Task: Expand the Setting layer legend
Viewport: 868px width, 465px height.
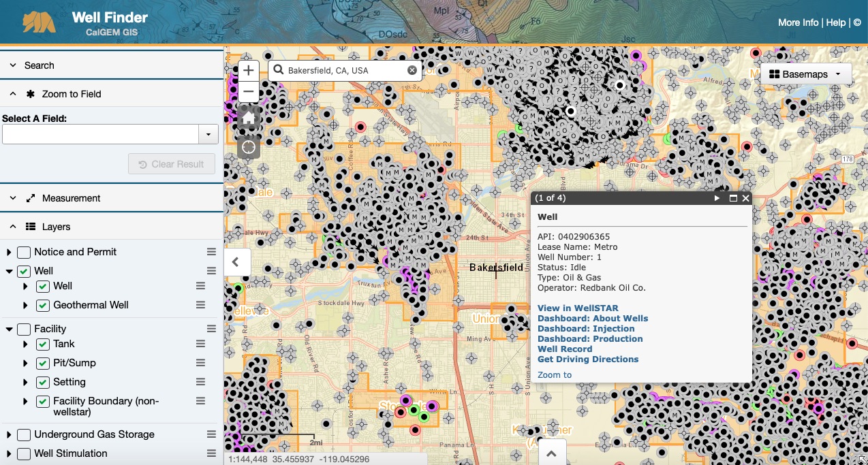Action: point(26,382)
